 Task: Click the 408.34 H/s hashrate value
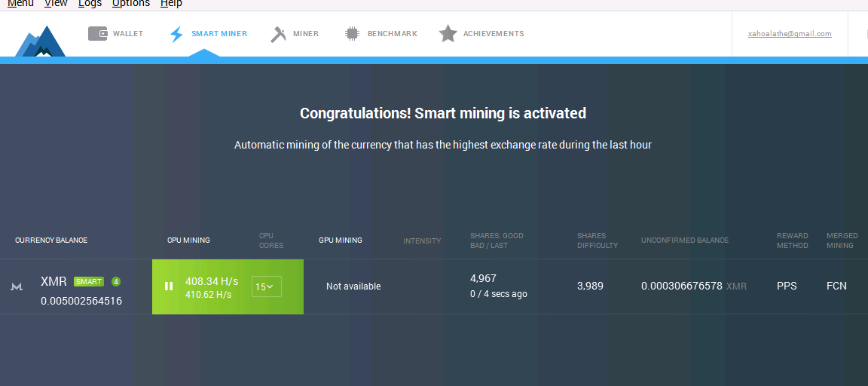(x=212, y=281)
